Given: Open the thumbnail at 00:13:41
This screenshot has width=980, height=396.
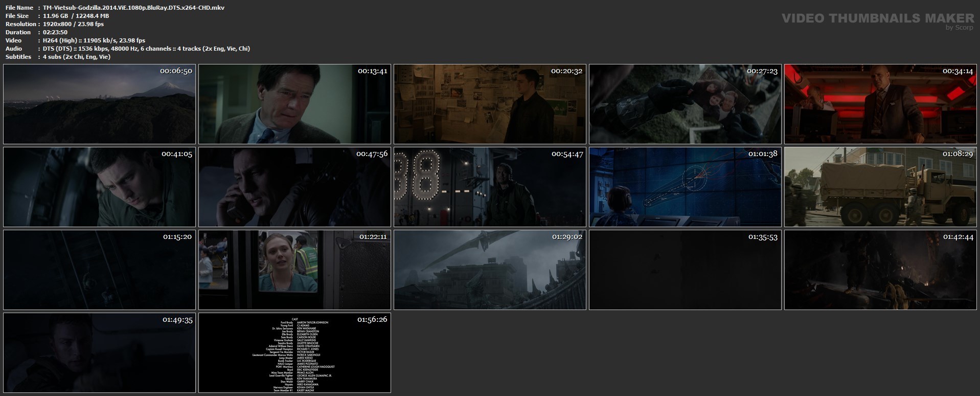Looking at the screenshot, I should [294, 104].
